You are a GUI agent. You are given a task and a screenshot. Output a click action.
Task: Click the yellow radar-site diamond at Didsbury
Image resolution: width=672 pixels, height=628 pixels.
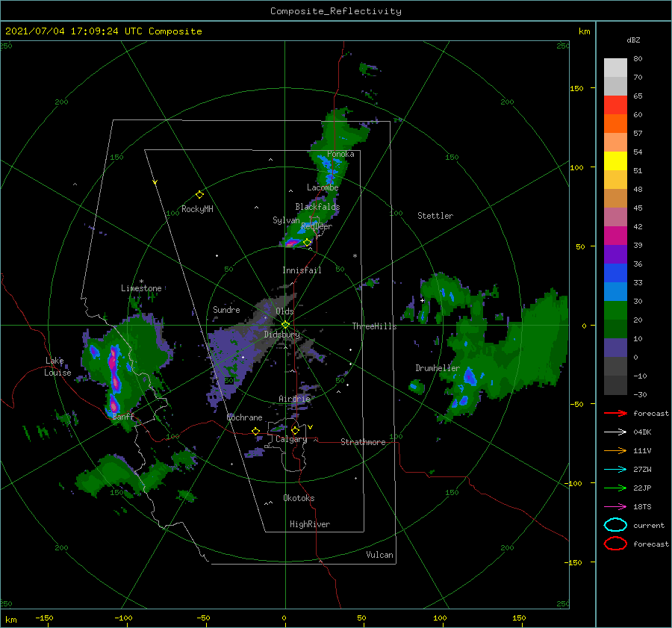click(285, 325)
